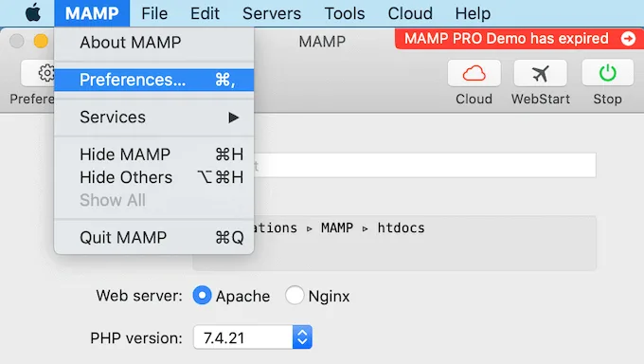Click the name input field

pos(424,165)
